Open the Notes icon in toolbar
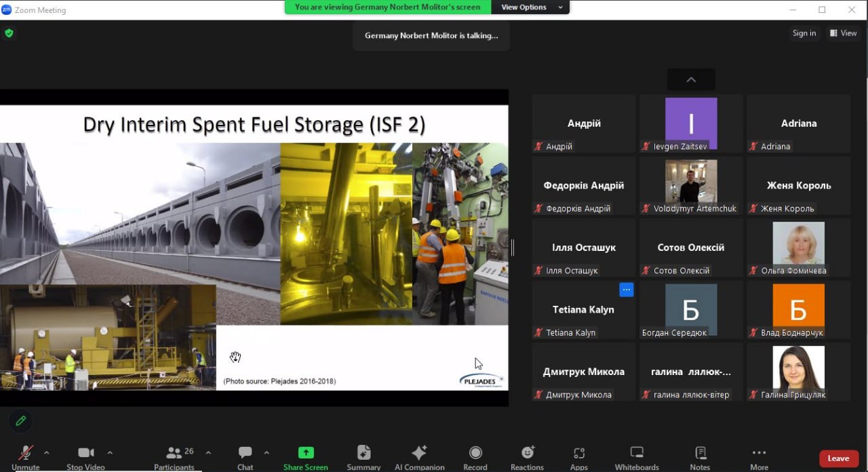The width and height of the screenshot is (868, 472). coord(700,453)
